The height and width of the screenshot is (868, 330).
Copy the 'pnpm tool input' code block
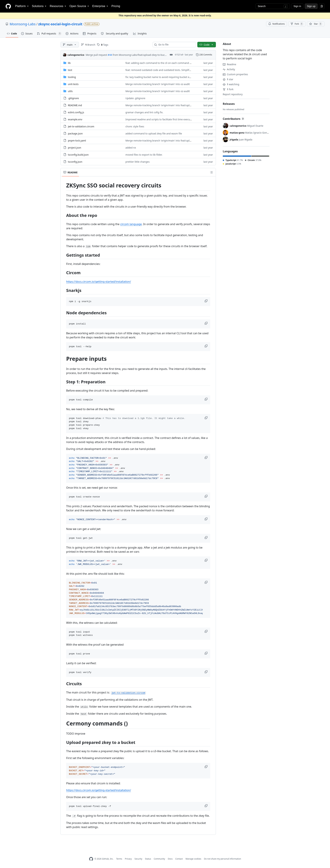point(206,632)
